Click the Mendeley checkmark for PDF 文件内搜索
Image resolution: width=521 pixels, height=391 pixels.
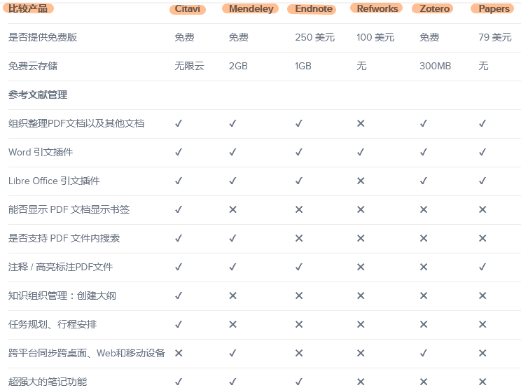pyautogui.click(x=233, y=238)
